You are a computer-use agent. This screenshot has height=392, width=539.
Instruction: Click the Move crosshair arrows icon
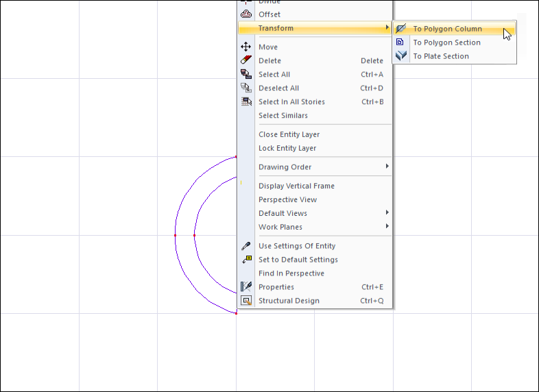[246, 47]
